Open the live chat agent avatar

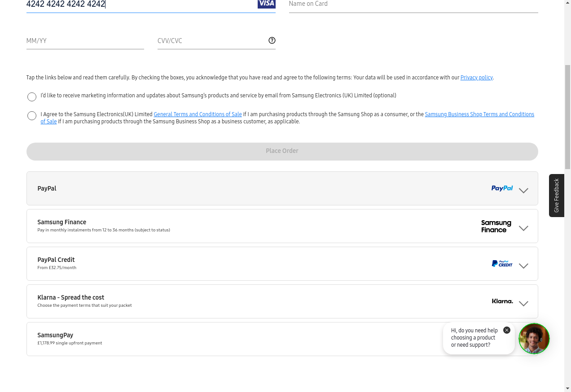(x=534, y=339)
